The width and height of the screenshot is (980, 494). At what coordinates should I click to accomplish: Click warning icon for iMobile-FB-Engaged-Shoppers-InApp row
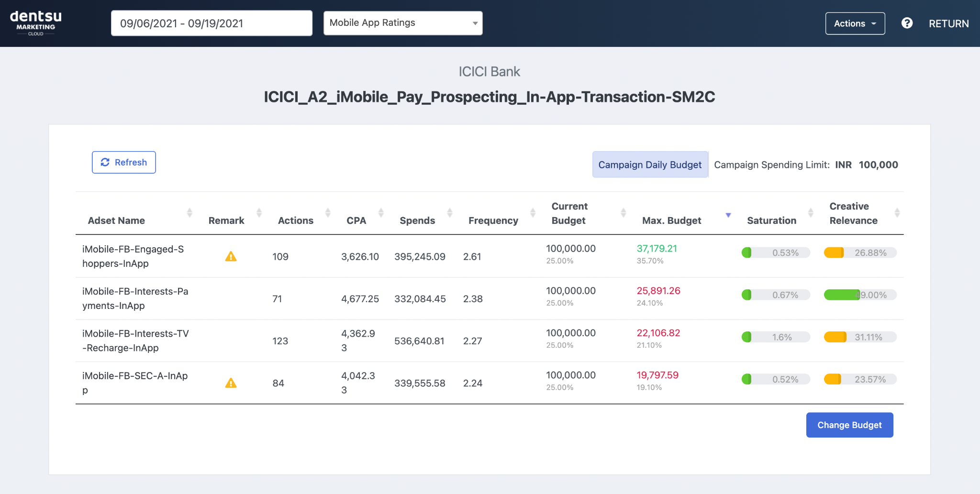coord(231,256)
